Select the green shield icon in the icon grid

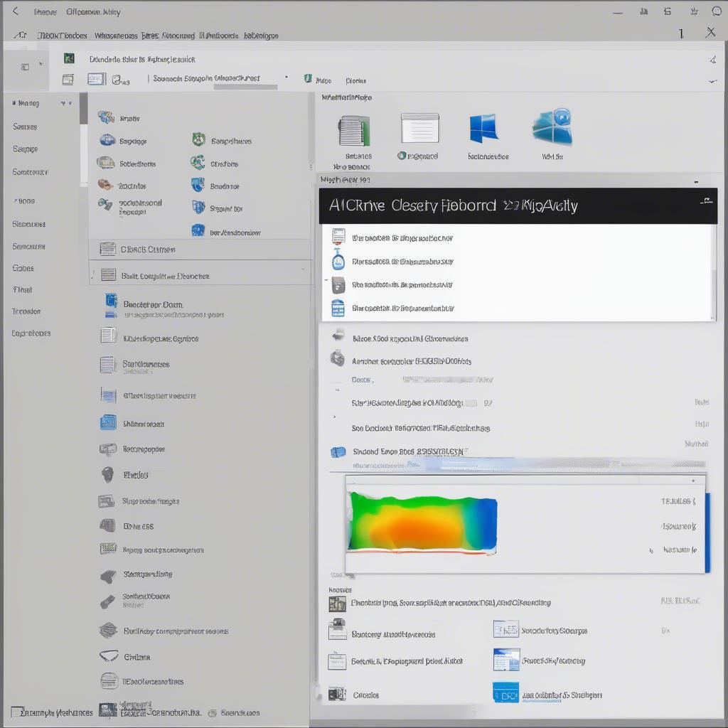pyautogui.click(x=199, y=139)
